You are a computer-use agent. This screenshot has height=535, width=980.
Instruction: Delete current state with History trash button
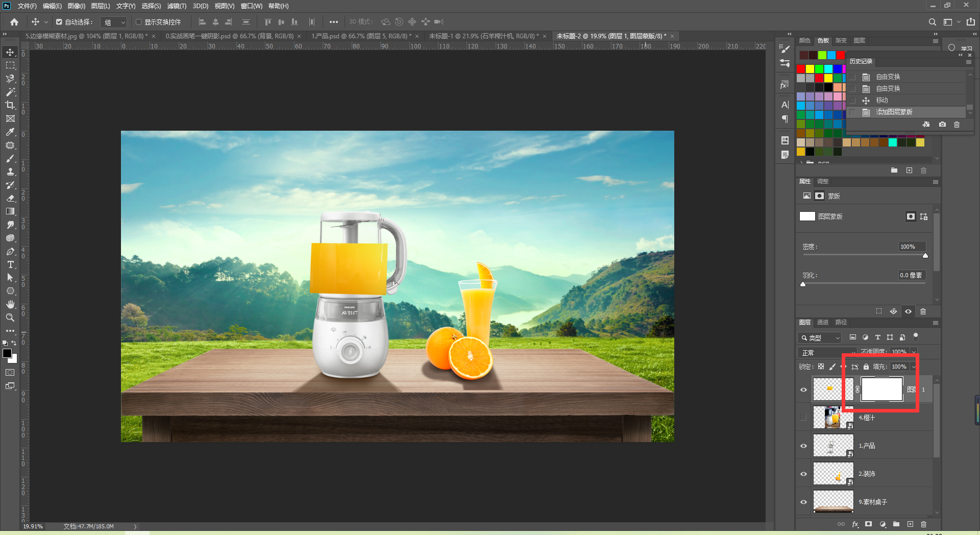tap(957, 124)
